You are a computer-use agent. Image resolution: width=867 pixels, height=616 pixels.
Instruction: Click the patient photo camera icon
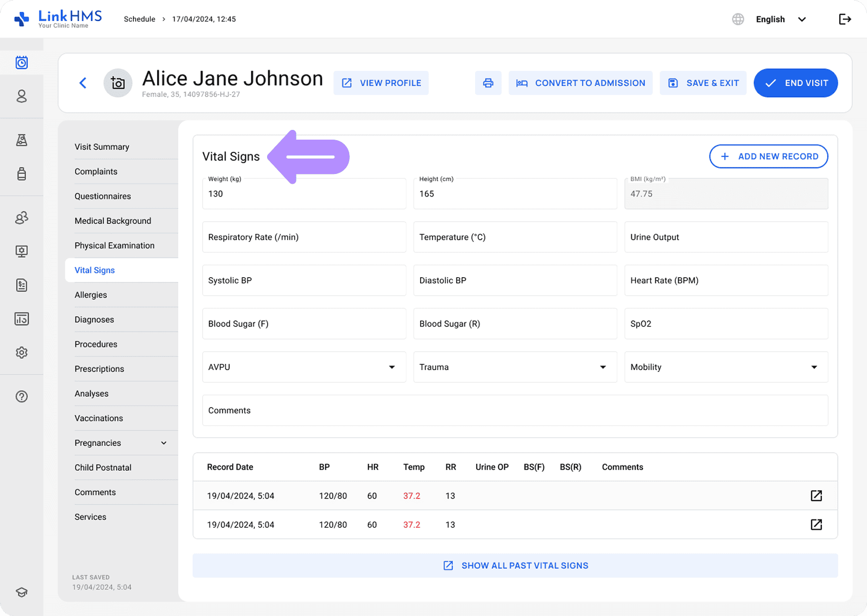[118, 83]
